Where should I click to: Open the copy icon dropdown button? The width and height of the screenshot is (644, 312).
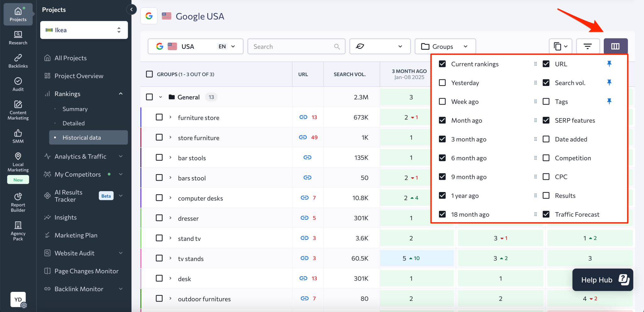[x=560, y=46]
